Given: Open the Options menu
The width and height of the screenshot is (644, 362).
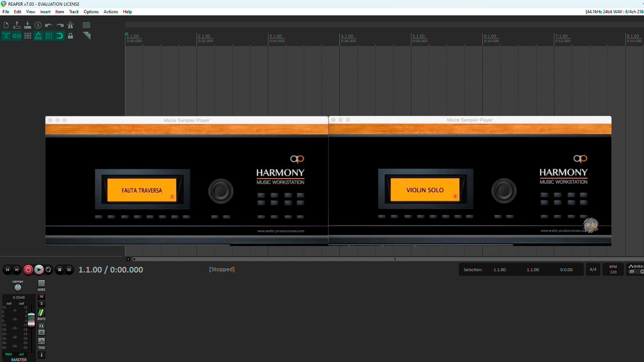Looking at the screenshot, I should point(91,12).
